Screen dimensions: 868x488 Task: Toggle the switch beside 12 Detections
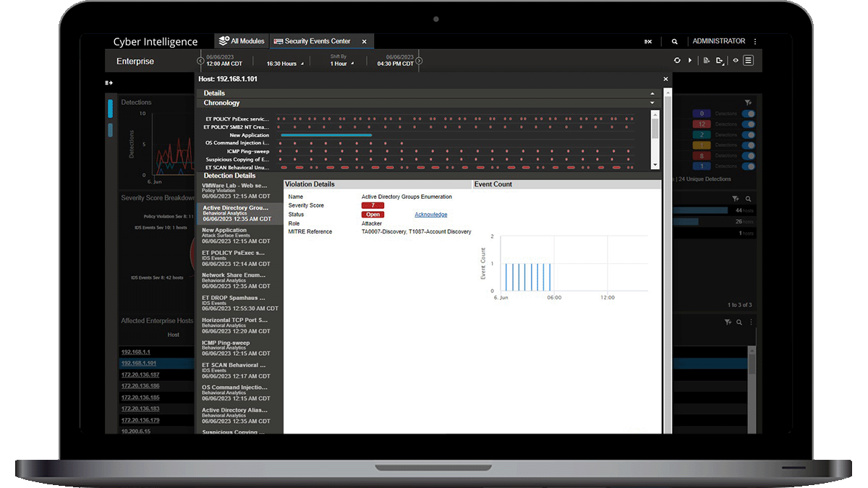(749, 124)
